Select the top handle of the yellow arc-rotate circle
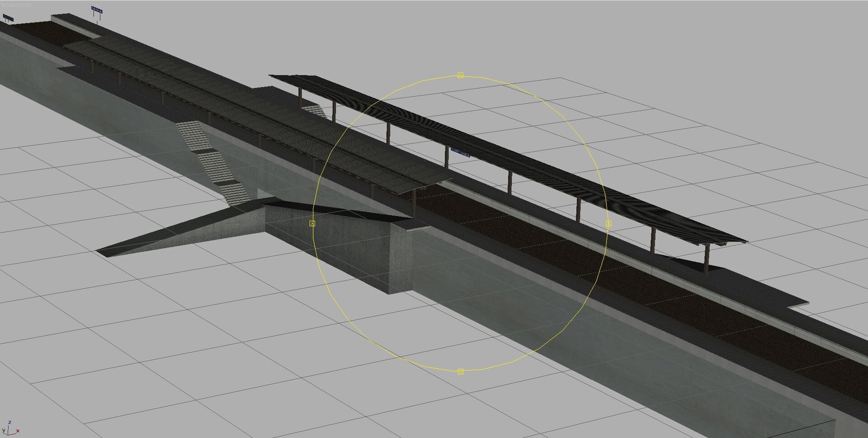The width and height of the screenshot is (868, 438). pyautogui.click(x=460, y=75)
